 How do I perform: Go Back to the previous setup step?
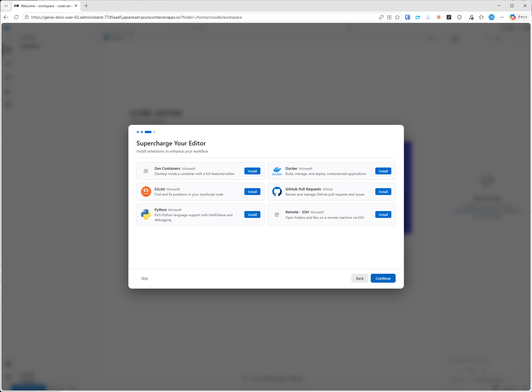pos(360,278)
